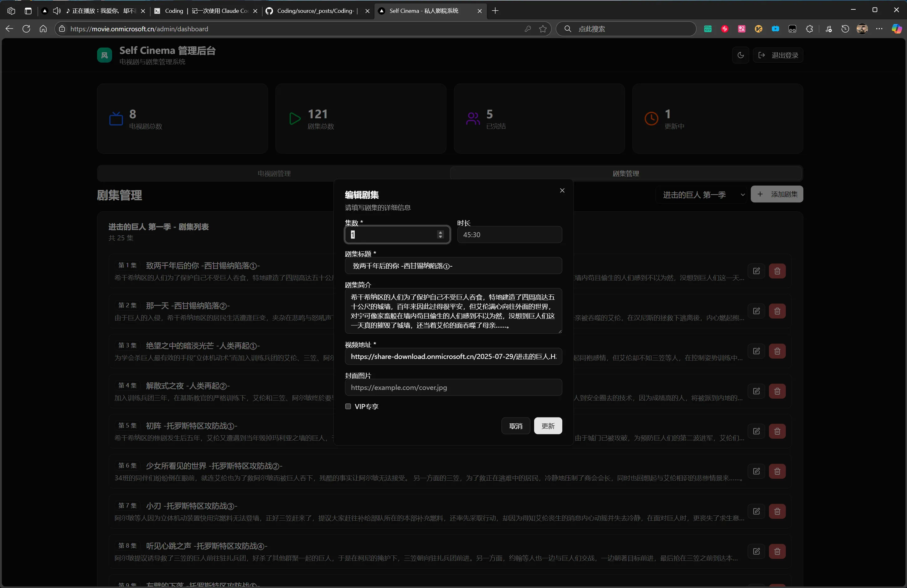Delete episode 第 1 集 trash icon
This screenshot has width=907, height=588.
click(x=777, y=271)
